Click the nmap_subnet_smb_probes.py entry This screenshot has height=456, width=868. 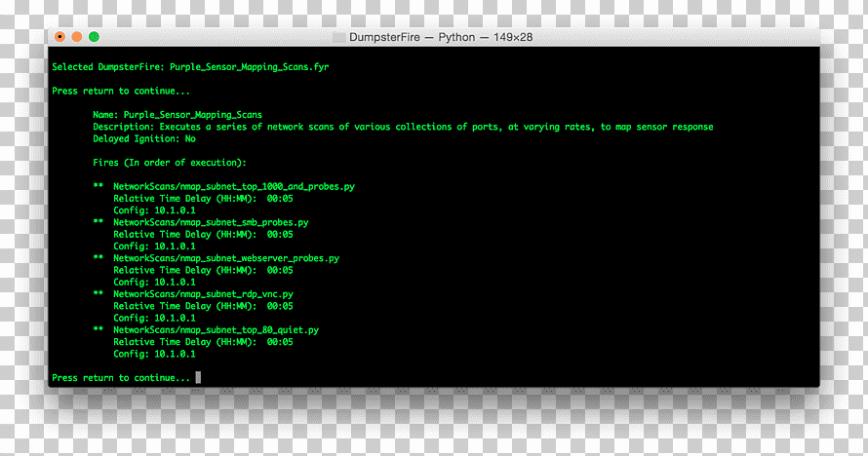211,223
